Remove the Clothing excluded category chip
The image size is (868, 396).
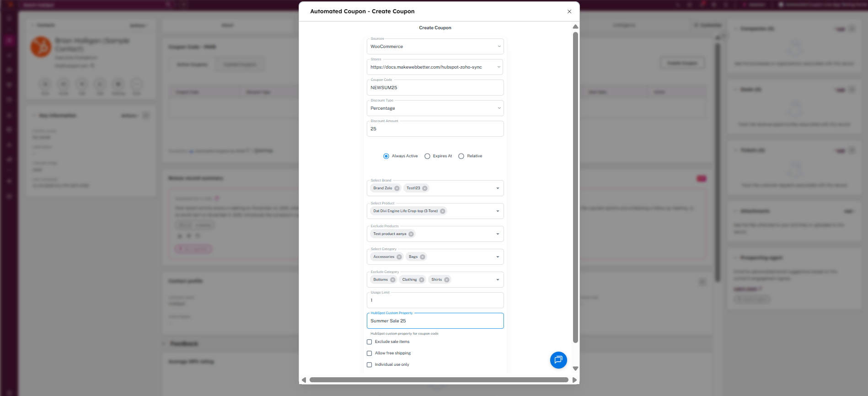tap(422, 280)
